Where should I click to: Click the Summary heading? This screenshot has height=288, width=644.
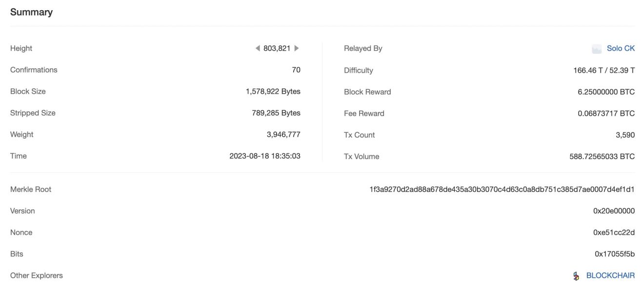pos(31,12)
